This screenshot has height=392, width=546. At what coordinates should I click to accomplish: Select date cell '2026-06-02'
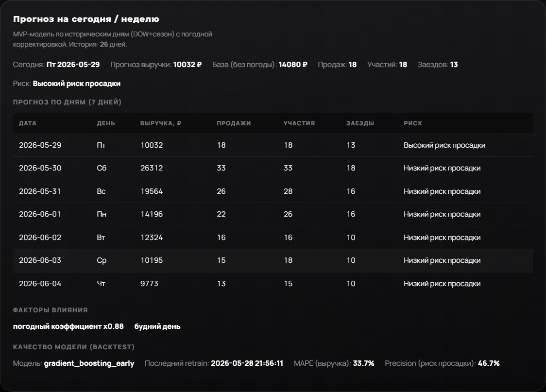click(x=40, y=238)
